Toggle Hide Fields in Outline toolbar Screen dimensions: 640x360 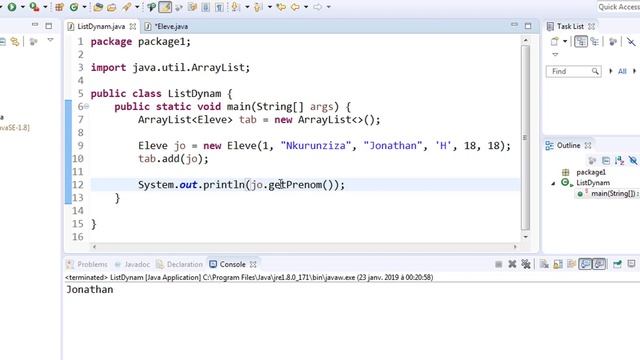coord(633,160)
